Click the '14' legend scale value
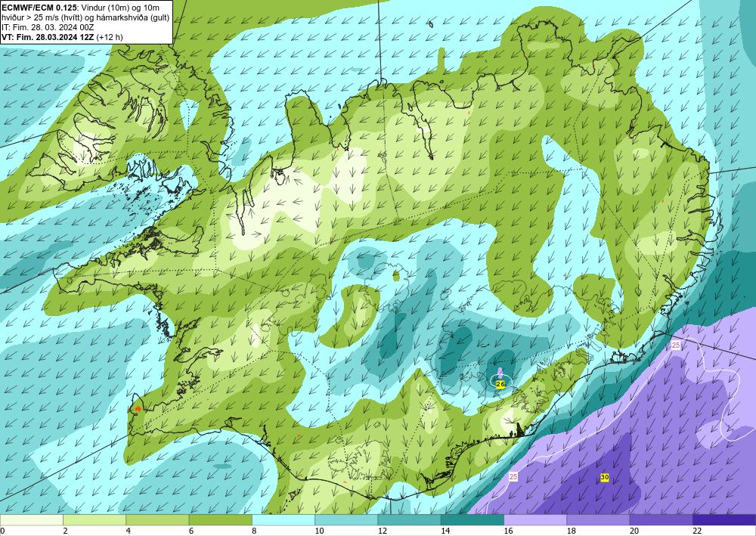Screen dimensions: 756x536 coord(445,531)
